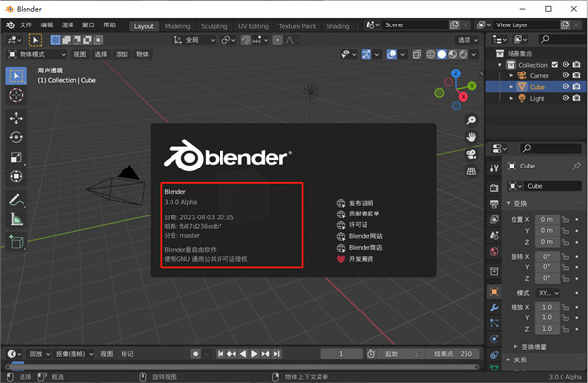Click the Play animation button
This screenshot has height=383, width=588.
click(254, 354)
